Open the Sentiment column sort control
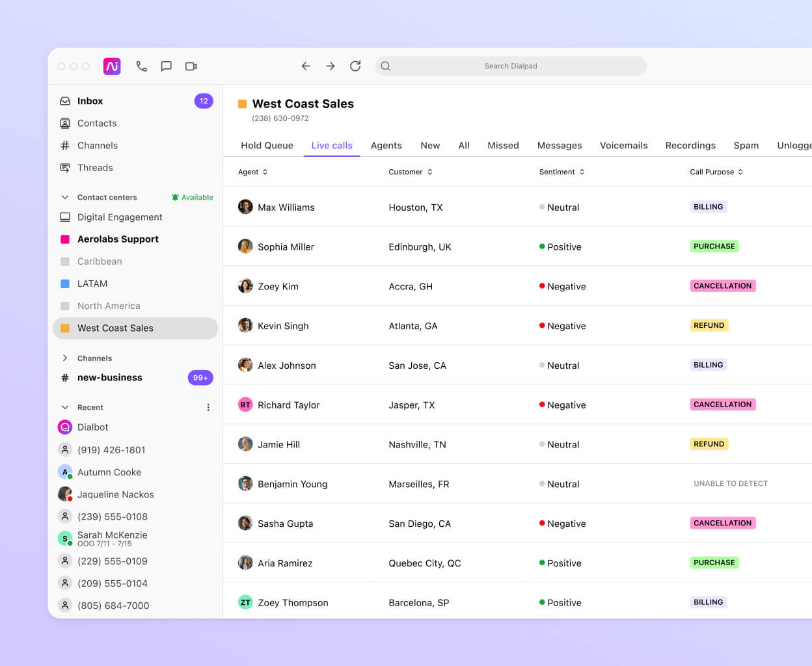 click(581, 172)
